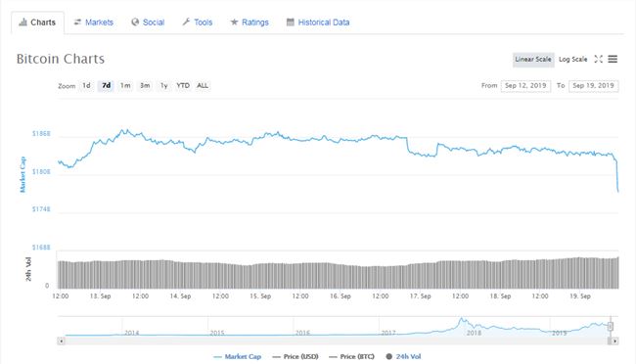
Task: Click the Bitcoin Charts heading
Action: click(x=61, y=59)
